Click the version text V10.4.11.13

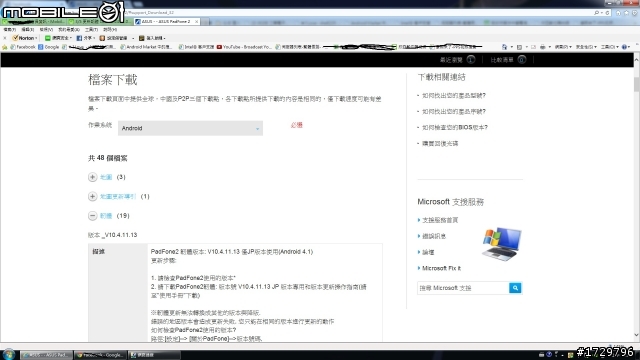click(x=121, y=235)
